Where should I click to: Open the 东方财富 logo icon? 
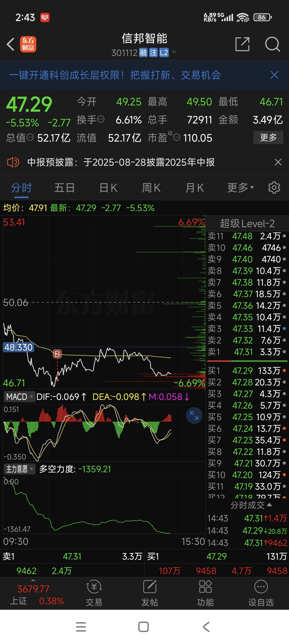[x=28, y=44]
